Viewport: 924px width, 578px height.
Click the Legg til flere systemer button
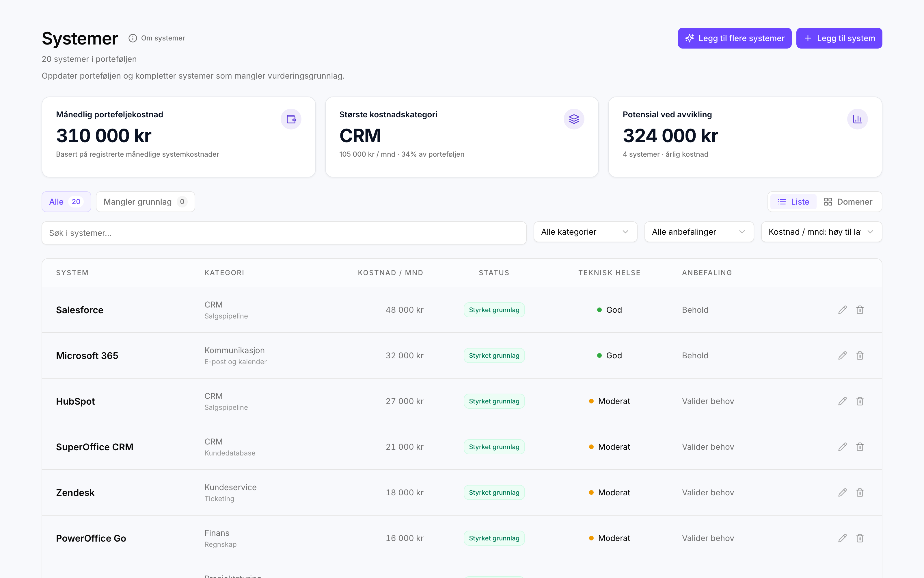pyautogui.click(x=735, y=38)
